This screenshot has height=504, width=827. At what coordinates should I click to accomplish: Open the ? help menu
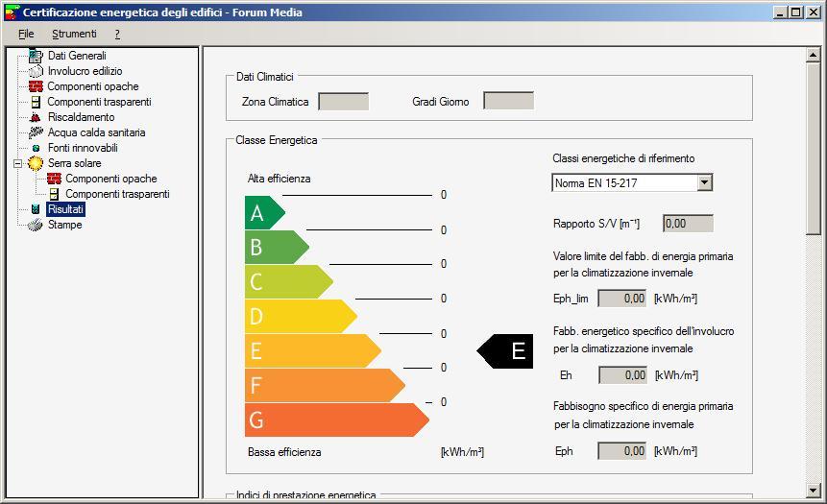(x=117, y=34)
